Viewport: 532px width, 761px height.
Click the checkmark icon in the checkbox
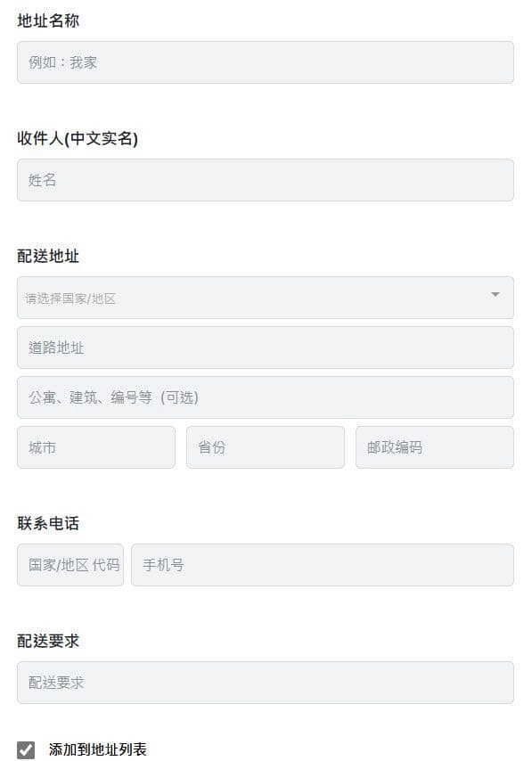(25, 749)
